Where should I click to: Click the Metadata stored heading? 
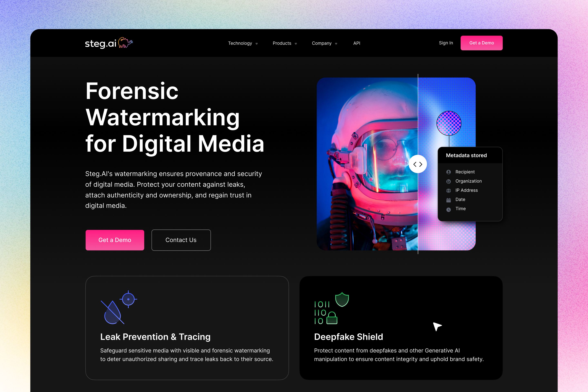[x=466, y=155]
